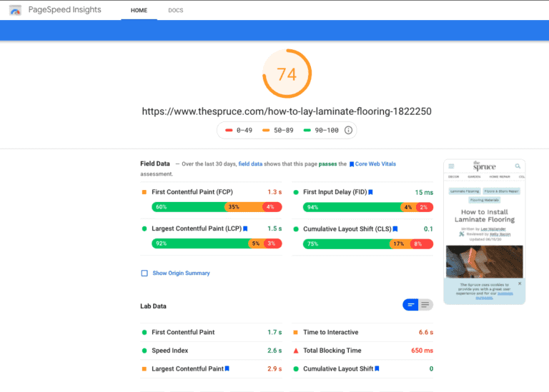The height and width of the screenshot is (392, 549).
Task: Close the cookie banner in the page preview
Action: click(520, 283)
